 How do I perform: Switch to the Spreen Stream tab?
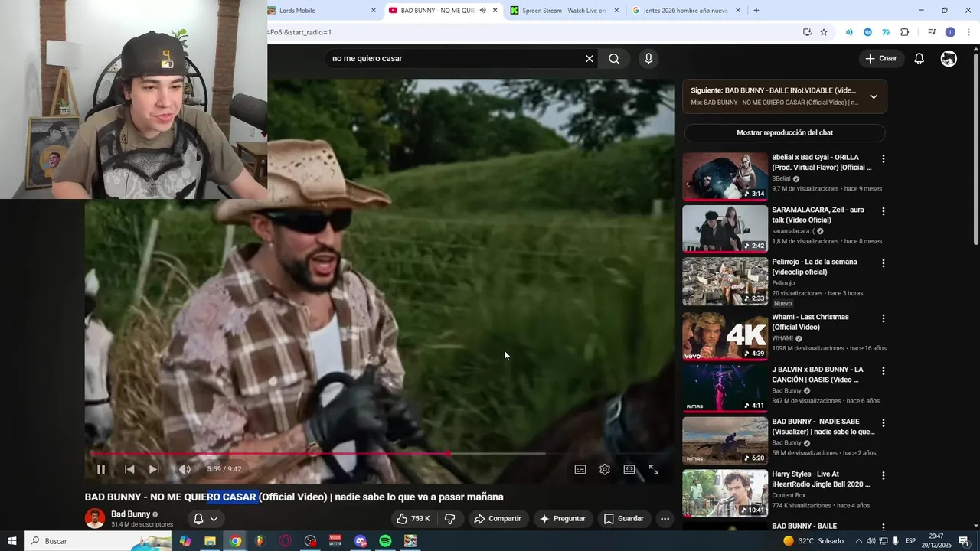(x=563, y=11)
